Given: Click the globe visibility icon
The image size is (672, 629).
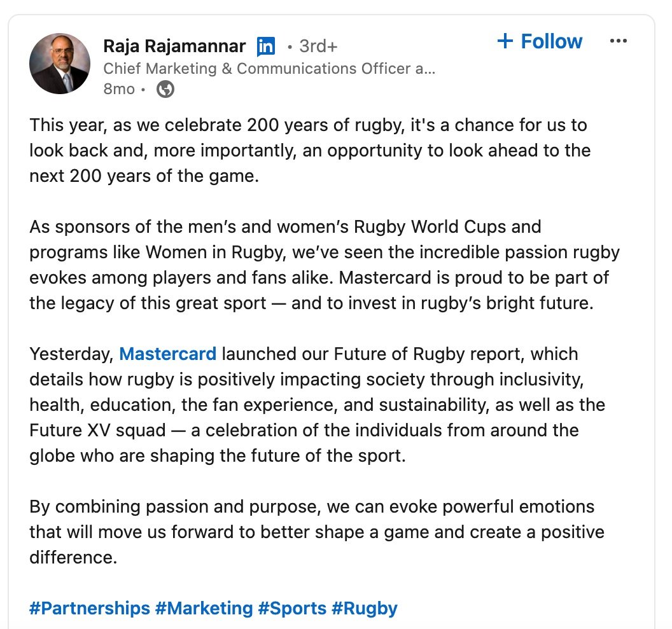Looking at the screenshot, I should tap(165, 89).
